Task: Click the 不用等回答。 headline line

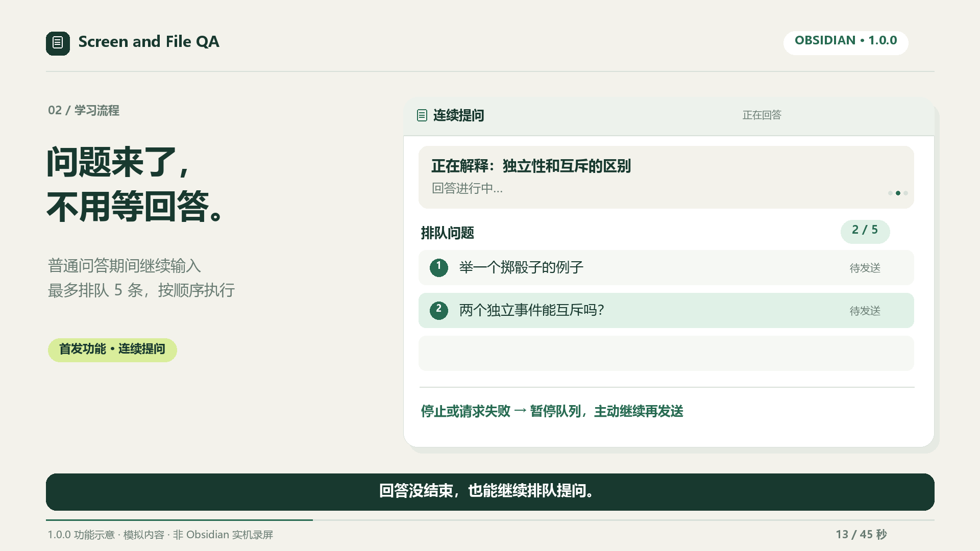Action: [135, 206]
